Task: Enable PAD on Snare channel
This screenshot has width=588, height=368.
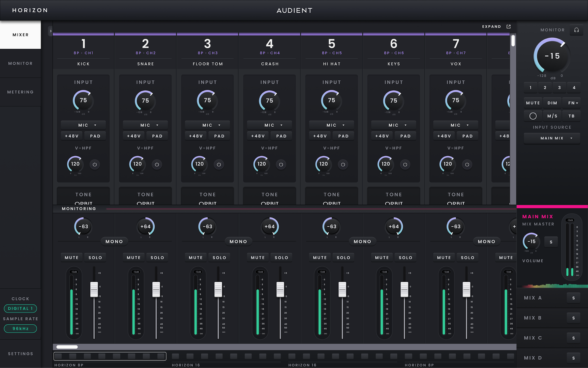Action: coord(157,136)
